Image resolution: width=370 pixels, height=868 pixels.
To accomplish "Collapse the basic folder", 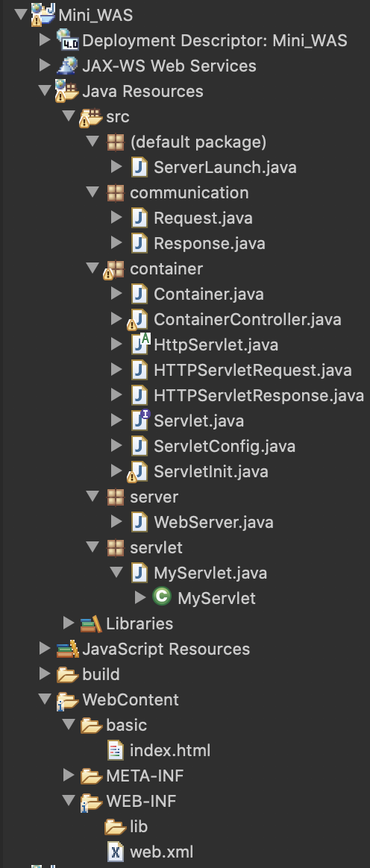I will click(69, 724).
